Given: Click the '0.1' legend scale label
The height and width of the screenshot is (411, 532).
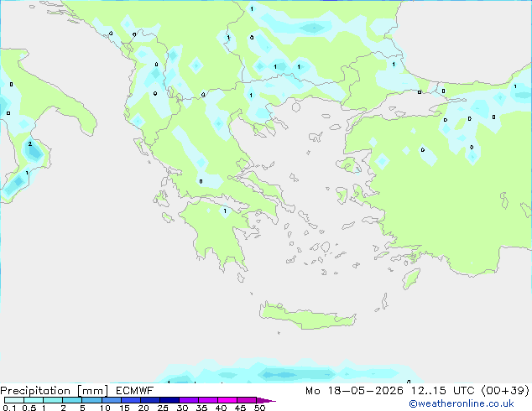Looking at the screenshot, I should (x=9, y=408).
